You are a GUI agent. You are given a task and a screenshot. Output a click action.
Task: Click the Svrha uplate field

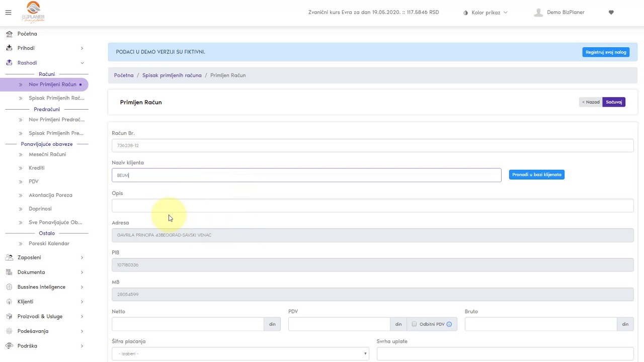pyautogui.click(x=505, y=353)
